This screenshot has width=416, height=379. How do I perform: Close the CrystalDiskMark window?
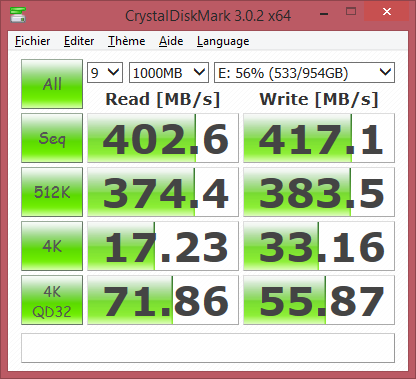coord(387,12)
